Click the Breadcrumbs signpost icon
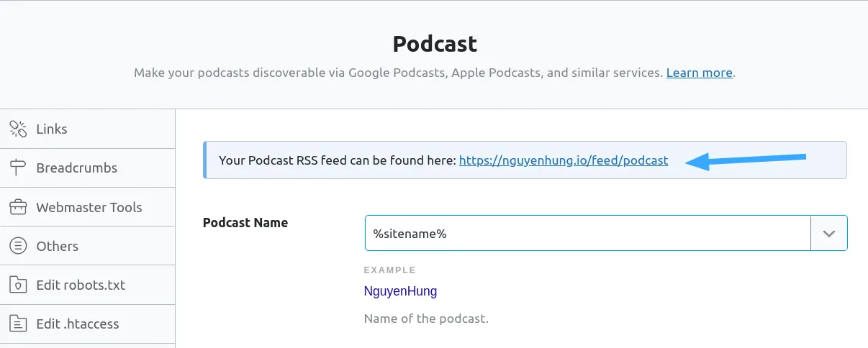 click(18, 168)
